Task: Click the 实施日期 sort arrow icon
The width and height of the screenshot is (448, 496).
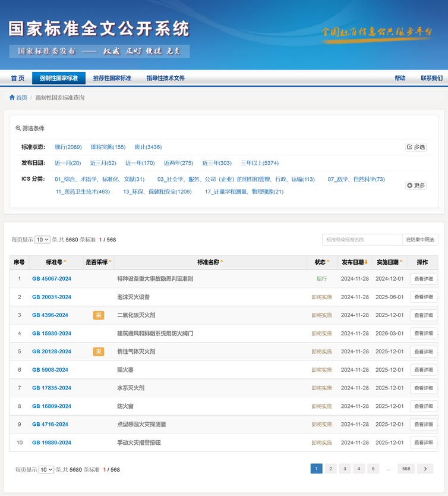Action: tap(401, 262)
